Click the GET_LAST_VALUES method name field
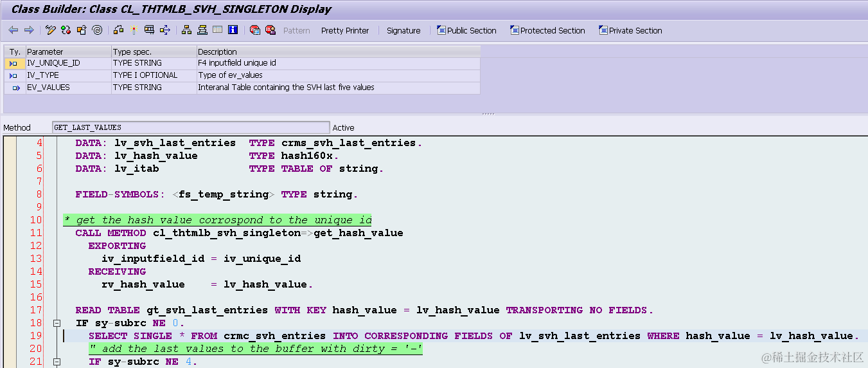This screenshot has width=868, height=368. pos(191,127)
